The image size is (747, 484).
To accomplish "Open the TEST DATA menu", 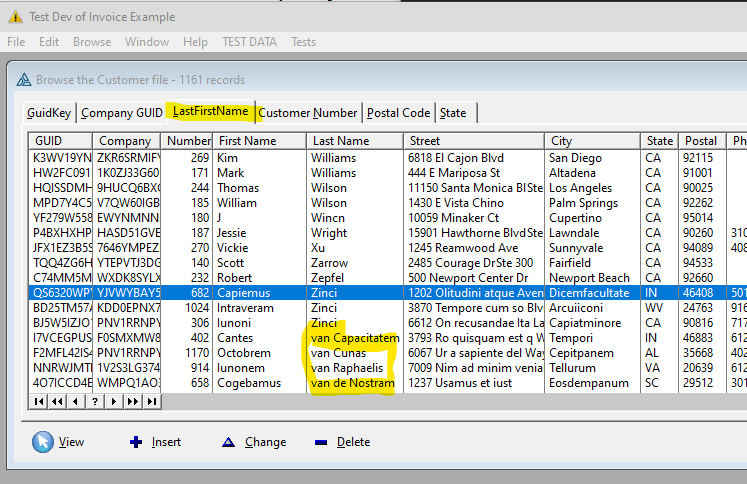I will click(x=249, y=42).
